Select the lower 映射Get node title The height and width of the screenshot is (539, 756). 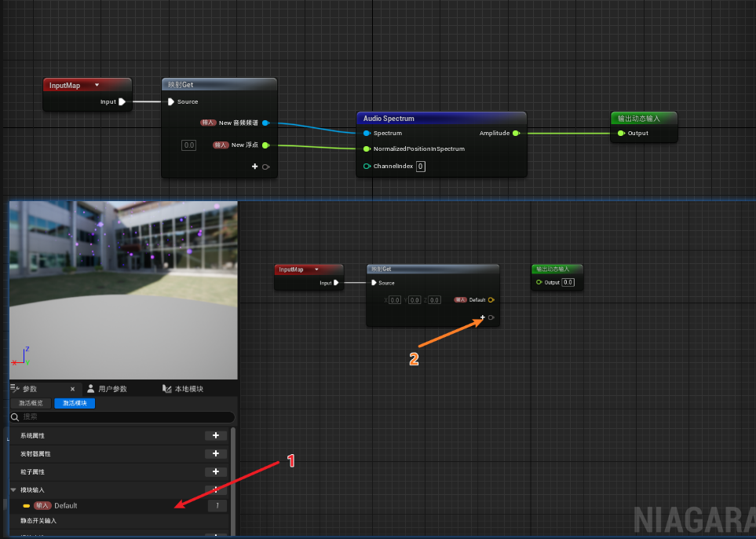(x=381, y=269)
